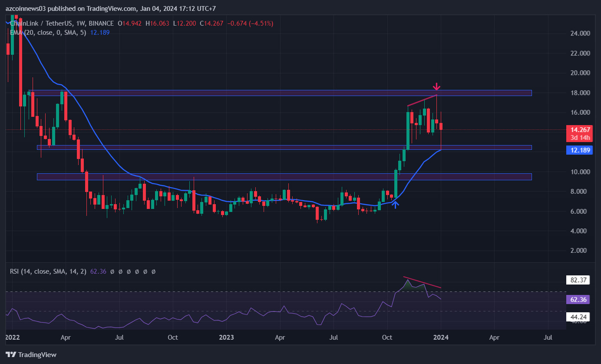Click the blue EMA price tag 12.189
The height and width of the screenshot is (364, 601).
pos(580,150)
